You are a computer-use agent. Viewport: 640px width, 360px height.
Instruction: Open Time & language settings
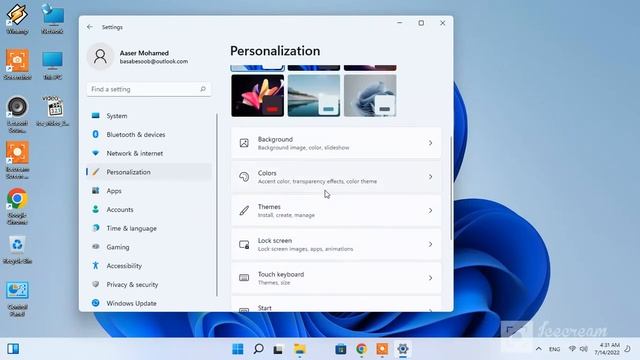(x=149, y=228)
